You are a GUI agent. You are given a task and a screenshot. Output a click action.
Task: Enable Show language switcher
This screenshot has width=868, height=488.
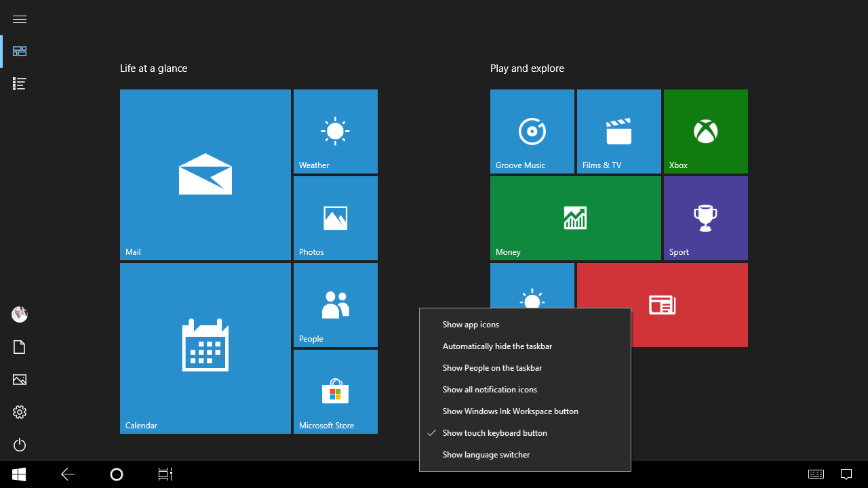click(526, 455)
